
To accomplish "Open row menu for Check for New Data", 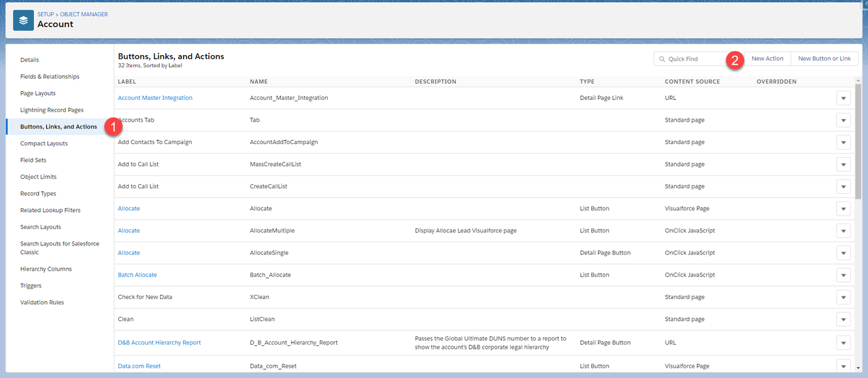I will click(x=844, y=297).
